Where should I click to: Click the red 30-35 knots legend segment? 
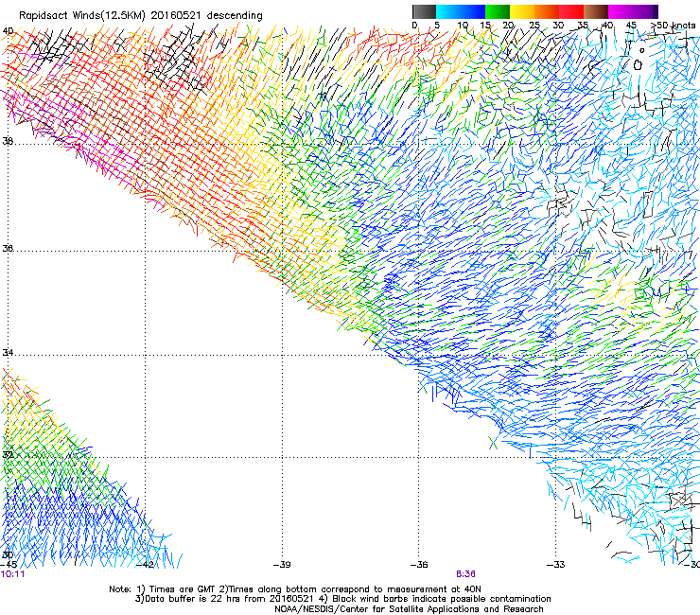click(x=571, y=11)
